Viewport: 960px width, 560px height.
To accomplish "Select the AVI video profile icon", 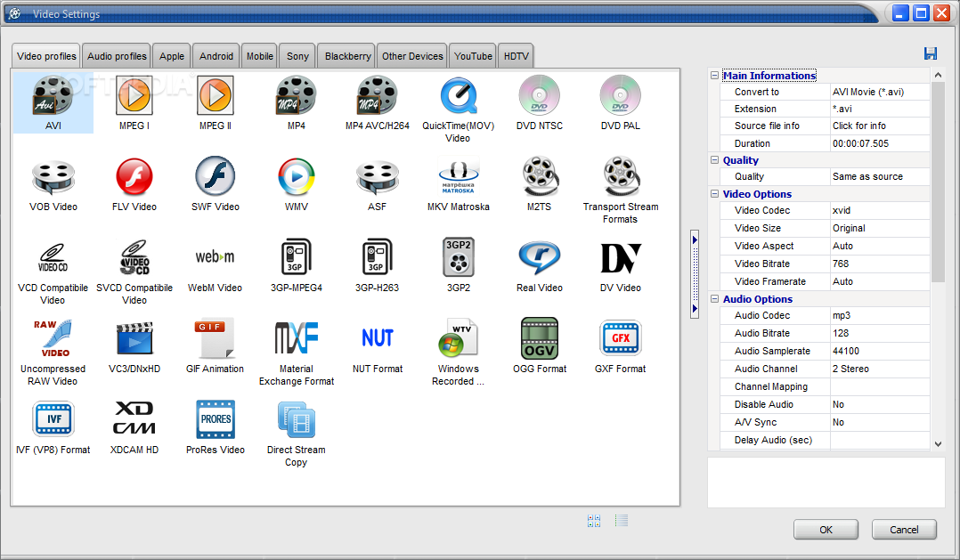I will click(x=53, y=95).
